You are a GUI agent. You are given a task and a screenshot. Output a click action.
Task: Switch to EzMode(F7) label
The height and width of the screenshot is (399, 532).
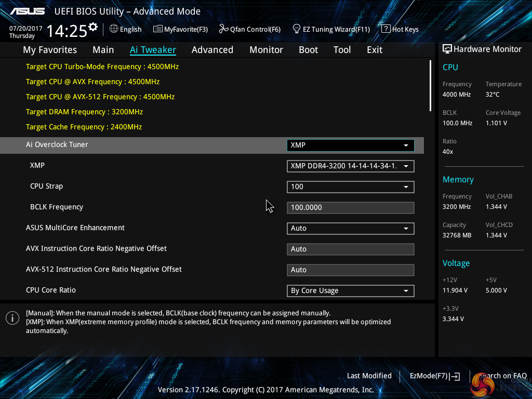tap(429, 376)
